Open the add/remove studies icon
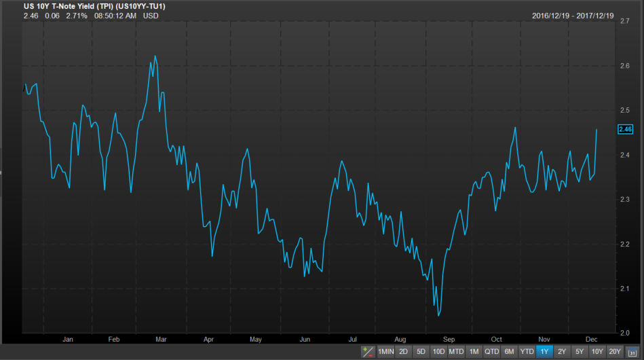This screenshot has height=360, width=644. 368,352
